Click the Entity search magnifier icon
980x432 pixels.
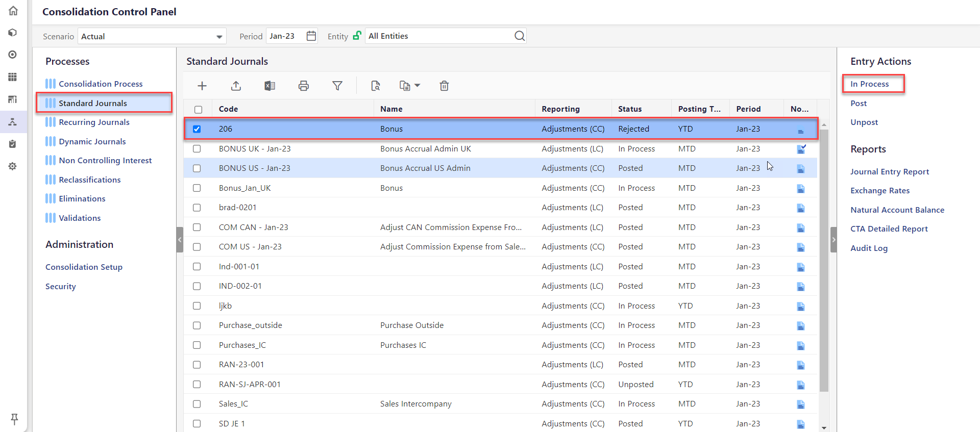coord(520,36)
